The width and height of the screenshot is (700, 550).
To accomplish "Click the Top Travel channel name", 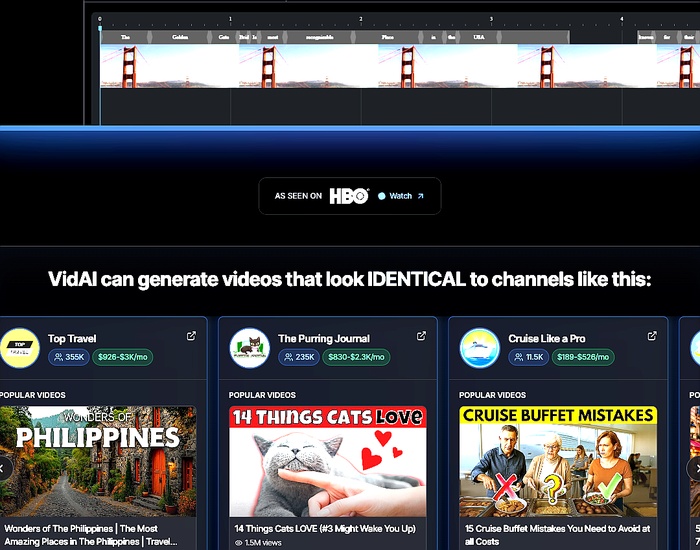I will [x=72, y=338].
